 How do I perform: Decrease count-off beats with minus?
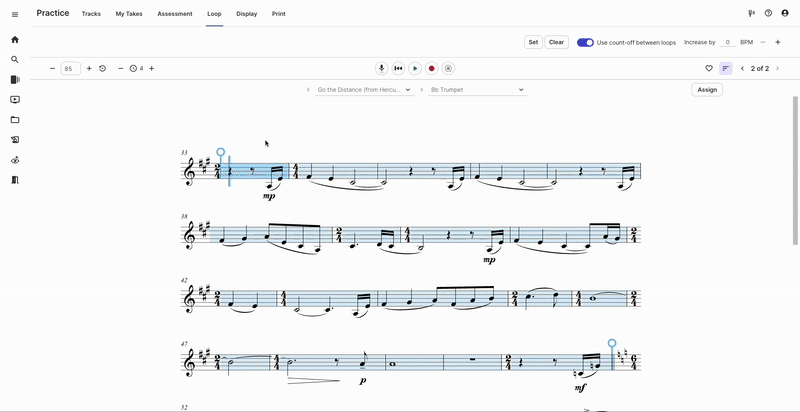(x=120, y=68)
